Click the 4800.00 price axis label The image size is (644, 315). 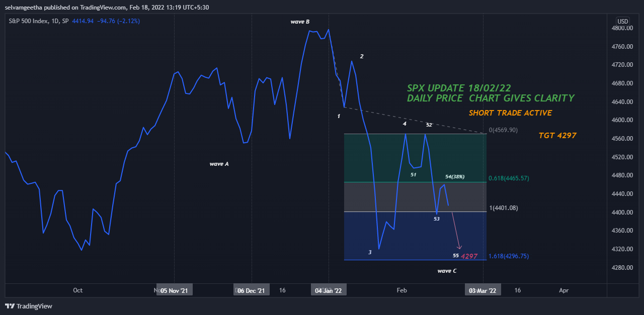click(621, 28)
